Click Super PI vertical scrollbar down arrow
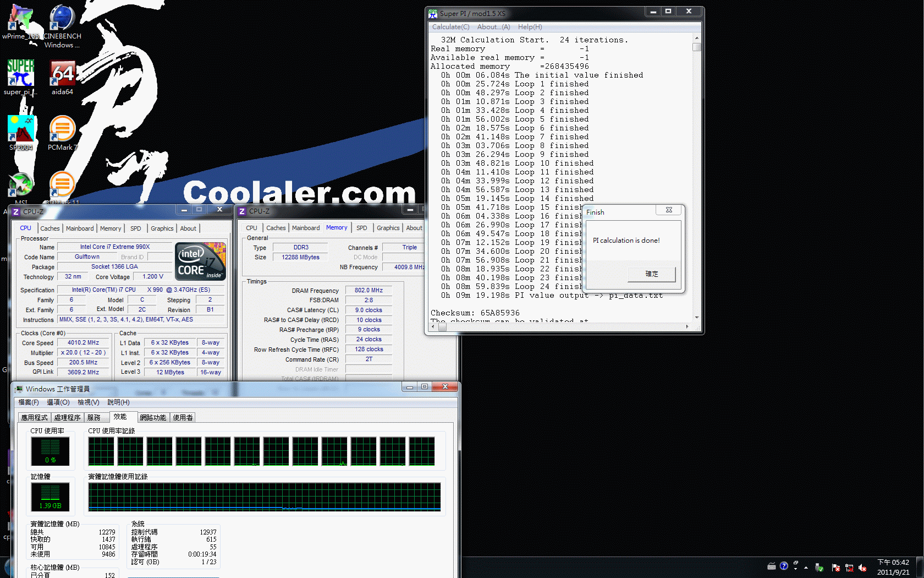Screen dimensions: 924x578 click(x=697, y=318)
